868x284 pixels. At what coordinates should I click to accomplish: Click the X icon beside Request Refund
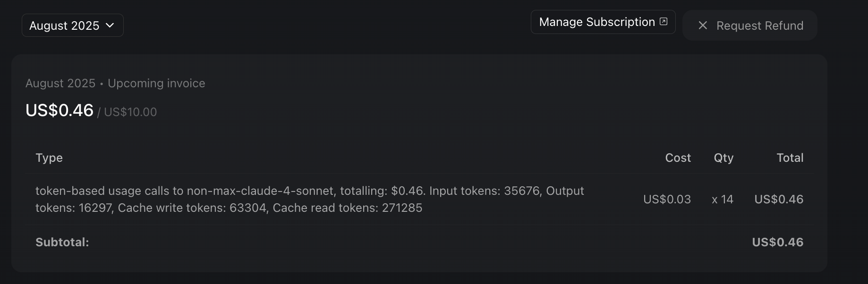point(703,25)
